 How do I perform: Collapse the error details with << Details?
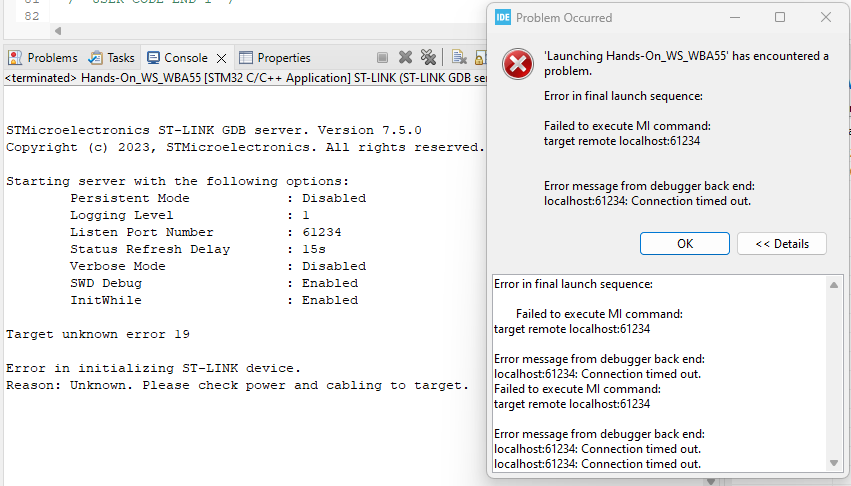(781, 243)
